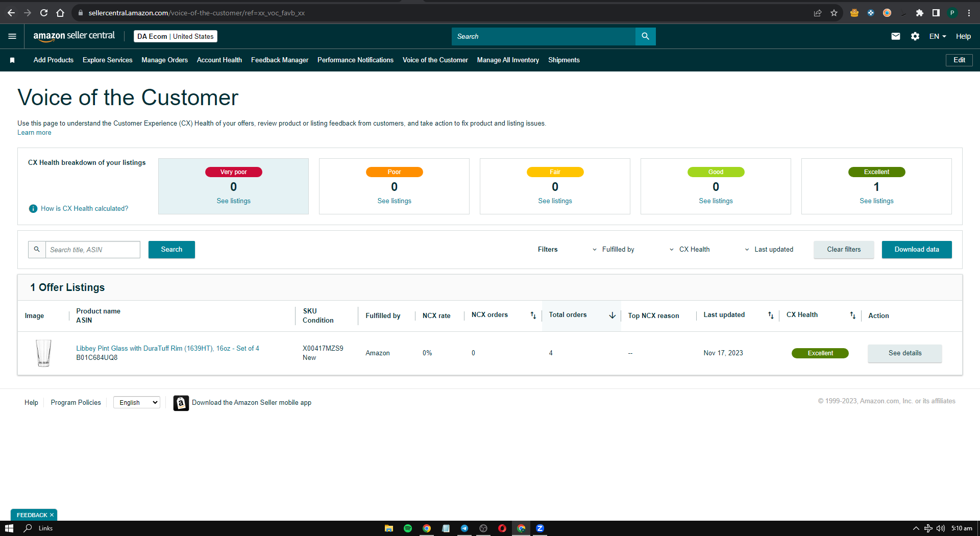This screenshot has height=536, width=980.
Task: Open Feedback Manager
Action: tap(280, 60)
